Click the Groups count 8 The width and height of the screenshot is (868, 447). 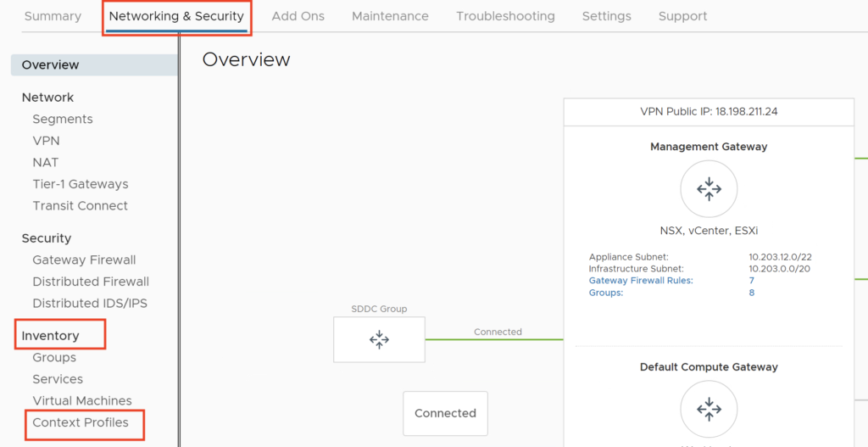[x=752, y=293]
